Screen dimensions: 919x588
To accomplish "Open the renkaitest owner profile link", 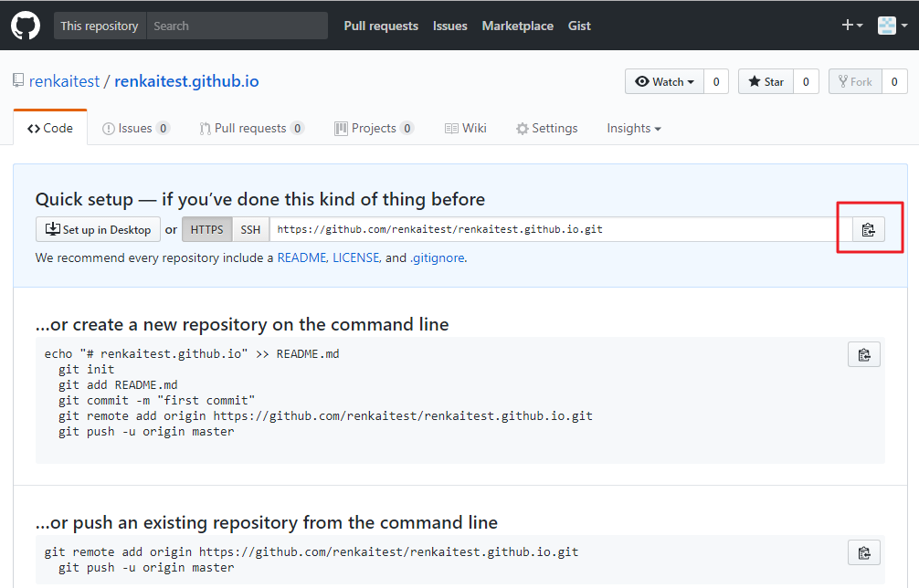I will [x=65, y=81].
